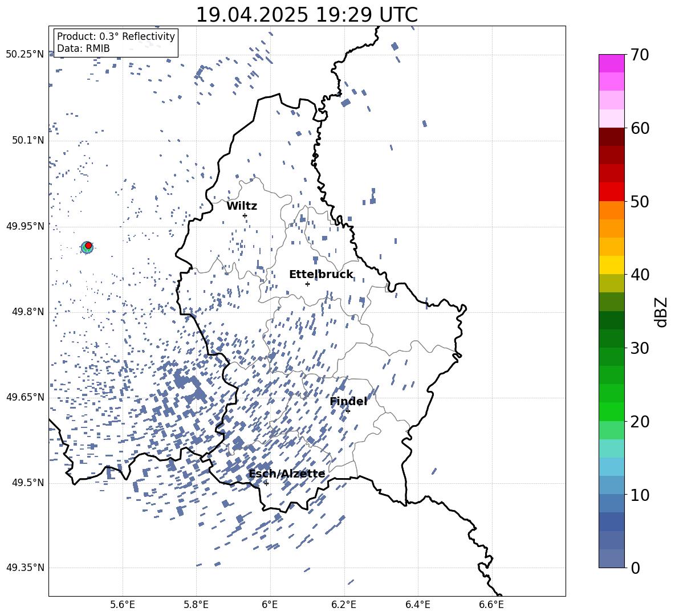
Task: Pick the bright green colorbar swatch just above 20
Action: [x=611, y=411]
